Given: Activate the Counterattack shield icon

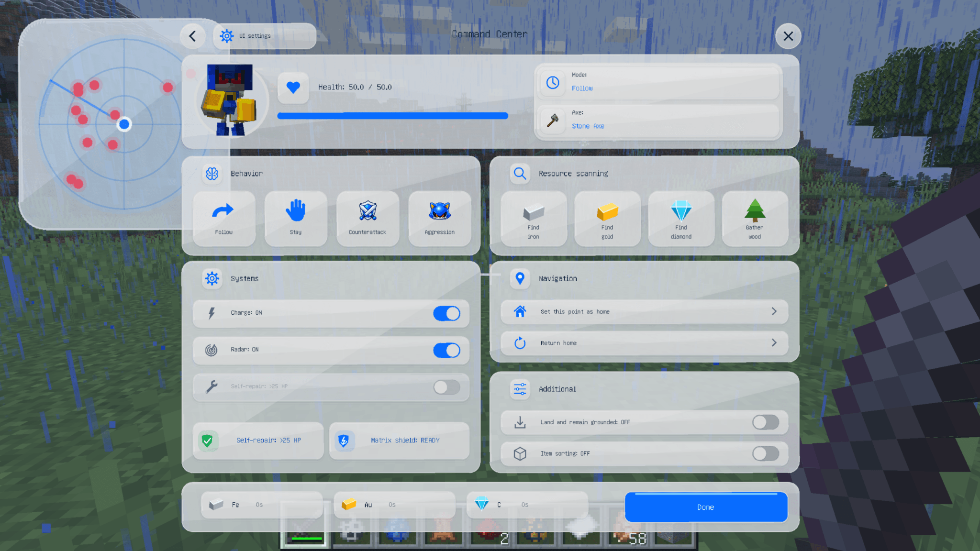Looking at the screenshot, I should [367, 211].
